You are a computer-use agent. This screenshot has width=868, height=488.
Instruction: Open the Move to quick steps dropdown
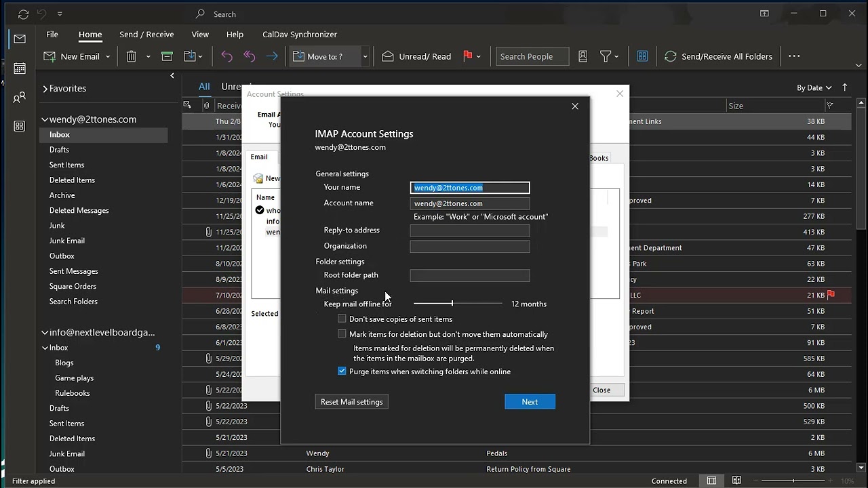tap(365, 57)
